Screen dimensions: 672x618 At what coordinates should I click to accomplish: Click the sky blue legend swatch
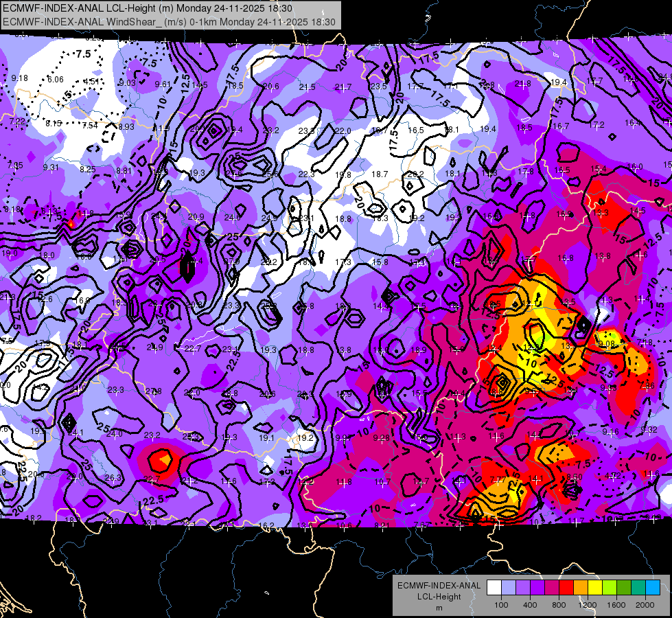click(652, 588)
